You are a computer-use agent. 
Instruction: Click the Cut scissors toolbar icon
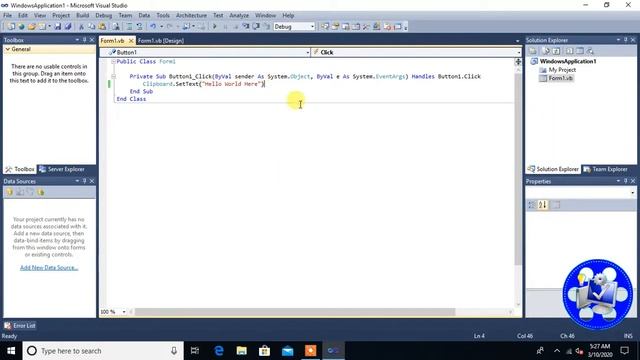[81, 27]
